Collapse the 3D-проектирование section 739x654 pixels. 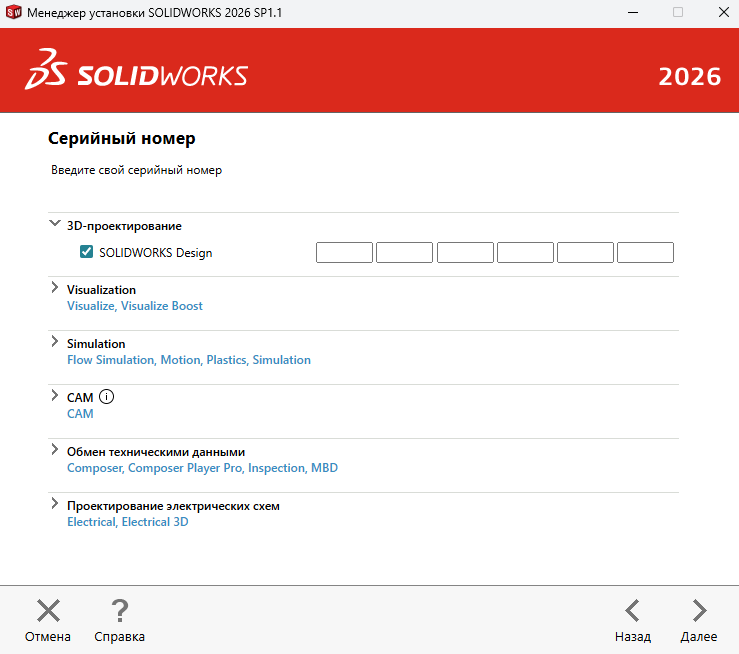[x=55, y=225]
